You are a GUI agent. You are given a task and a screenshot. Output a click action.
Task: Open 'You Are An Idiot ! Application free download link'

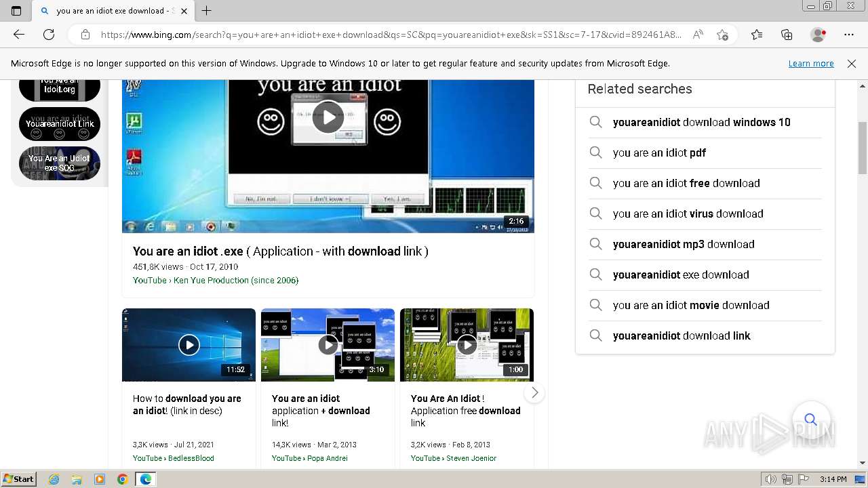pyautogui.click(x=466, y=411)
